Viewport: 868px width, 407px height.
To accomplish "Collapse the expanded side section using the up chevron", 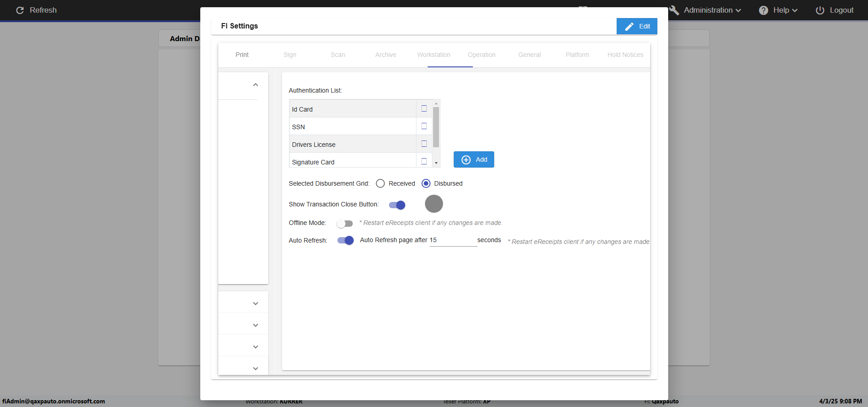I will (x=255, y=85).
